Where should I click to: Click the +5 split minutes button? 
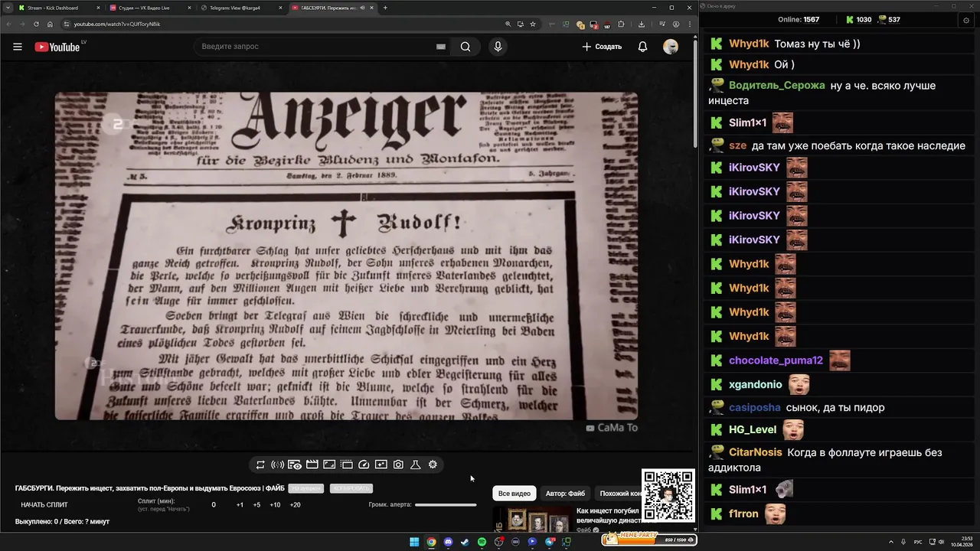click(x=256, y=505)
